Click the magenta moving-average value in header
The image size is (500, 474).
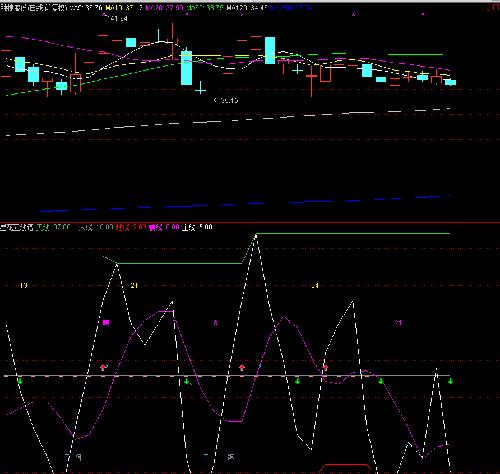164,8
